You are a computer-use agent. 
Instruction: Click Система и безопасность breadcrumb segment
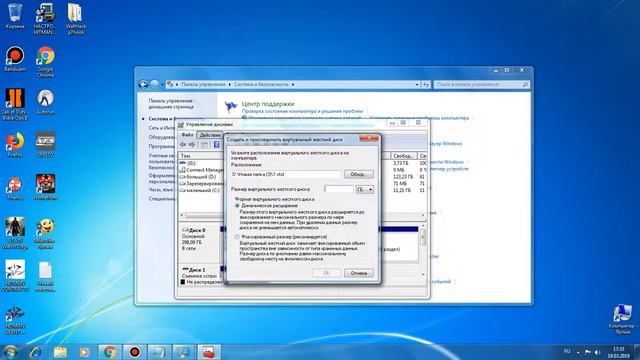[261, 84]
